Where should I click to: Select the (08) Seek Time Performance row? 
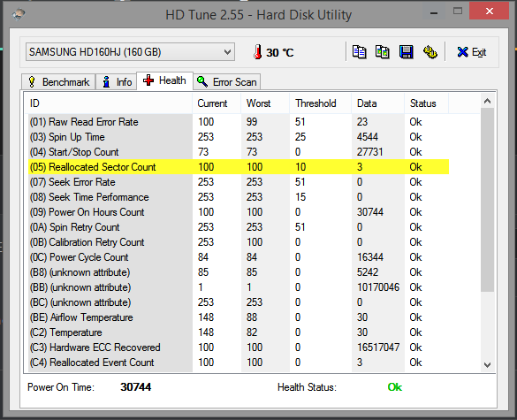239,197
